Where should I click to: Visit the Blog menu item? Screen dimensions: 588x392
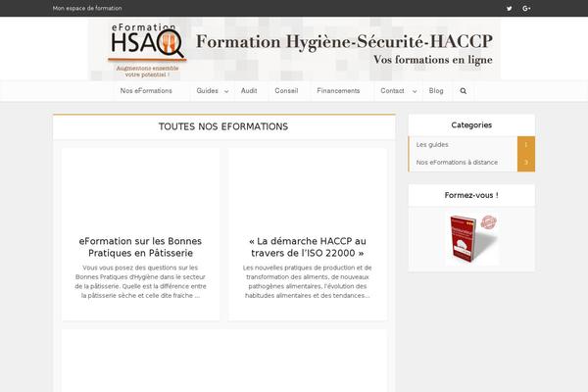[x=436, y=91]
